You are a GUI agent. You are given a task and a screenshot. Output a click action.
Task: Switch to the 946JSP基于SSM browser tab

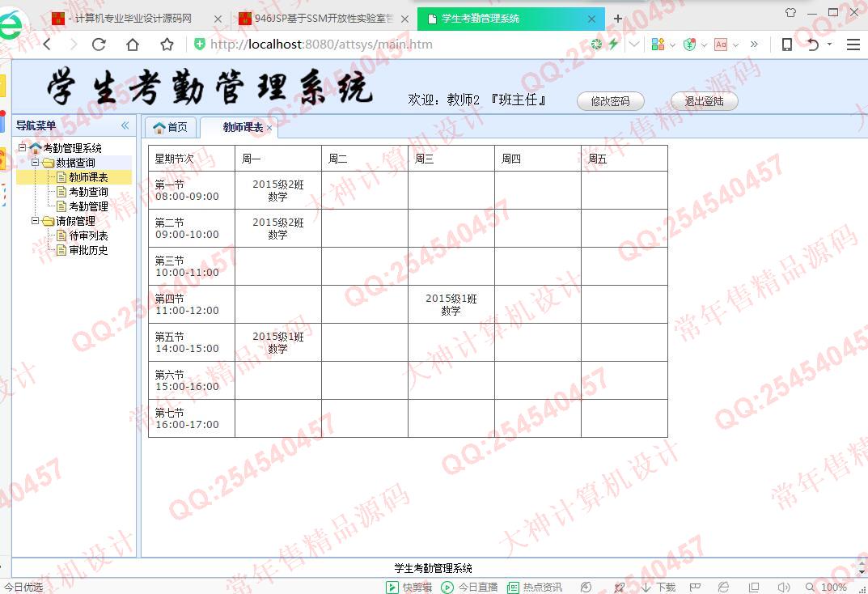(x=324, y=19)
